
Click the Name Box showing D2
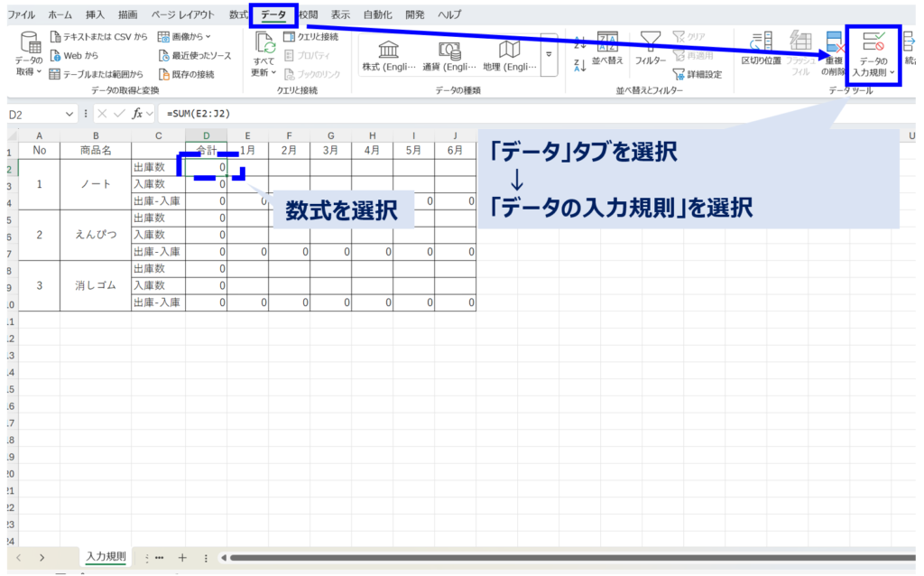click(34, 114)
